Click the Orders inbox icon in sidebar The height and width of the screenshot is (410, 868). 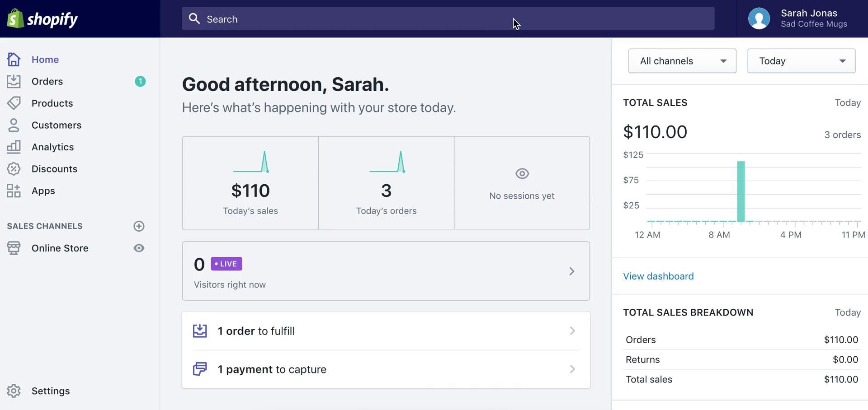[14, 81]
